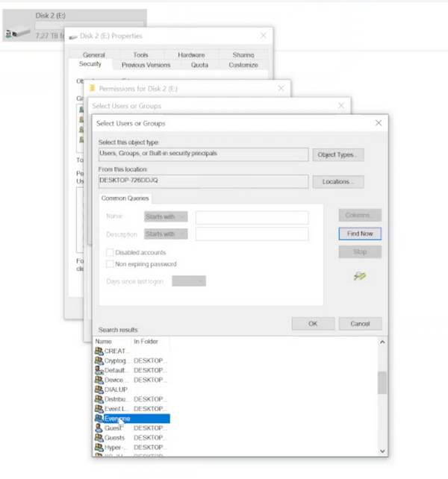Select the Everyone group icon in results

(99, 419)
